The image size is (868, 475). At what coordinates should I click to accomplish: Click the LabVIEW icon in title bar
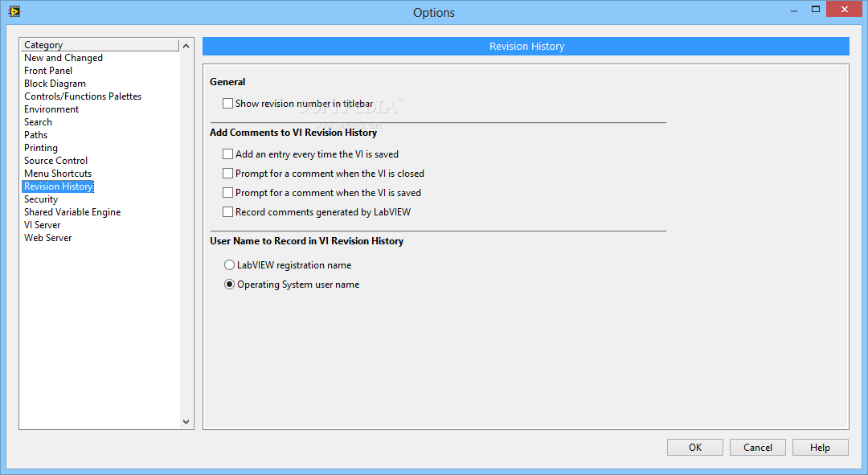click(x=14, y=11)
